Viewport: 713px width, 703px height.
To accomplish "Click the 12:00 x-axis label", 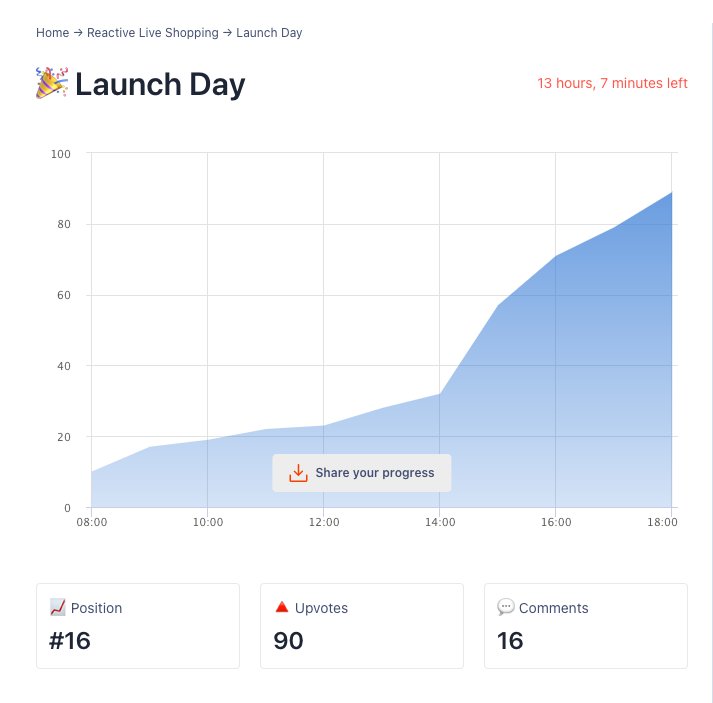I will coord(324,522).
